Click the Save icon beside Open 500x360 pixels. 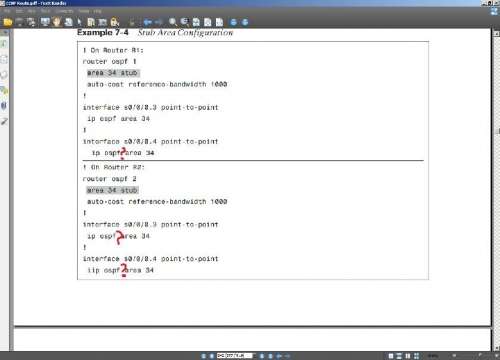(x=20, y=22)
